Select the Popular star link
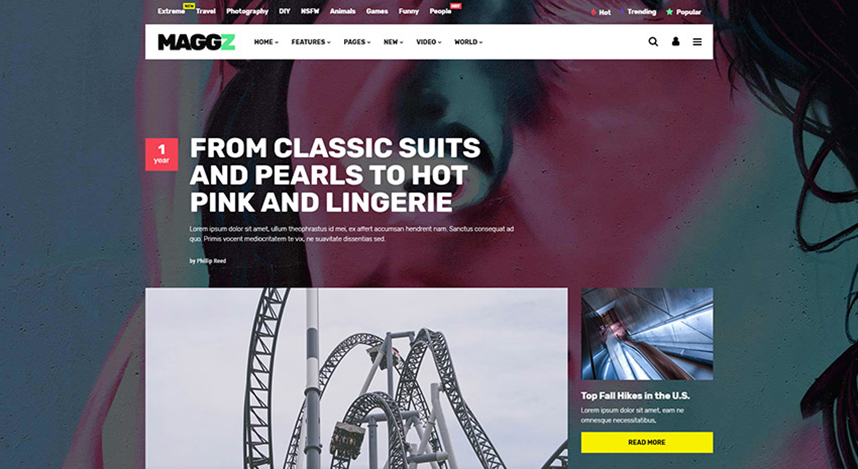Screen dimensions: 858x469 [683, 12]
